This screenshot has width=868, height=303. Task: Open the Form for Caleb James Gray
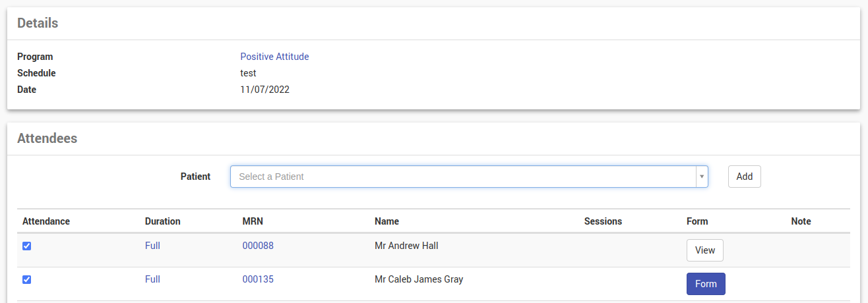pos(706,284)
